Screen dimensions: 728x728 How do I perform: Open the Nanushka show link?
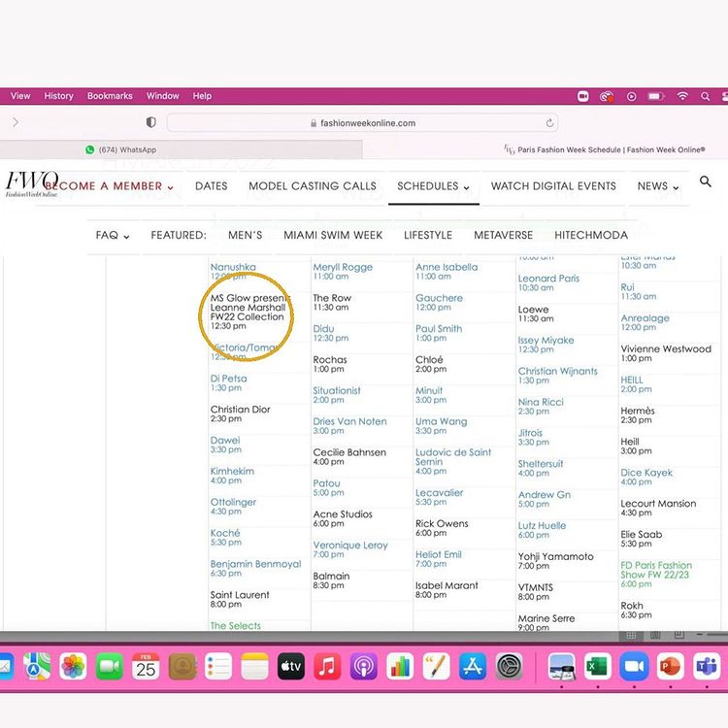[233, 267]
